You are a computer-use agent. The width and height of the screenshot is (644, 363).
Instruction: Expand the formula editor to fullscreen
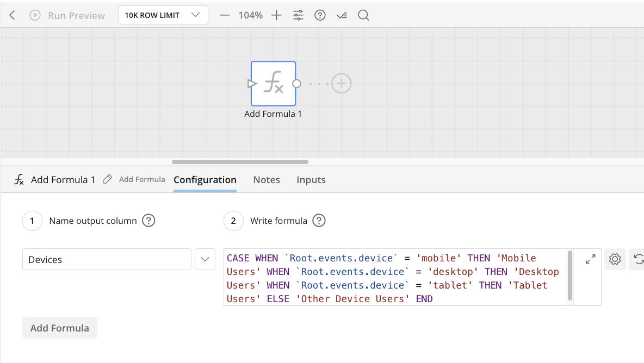click(x=591, y=259)
